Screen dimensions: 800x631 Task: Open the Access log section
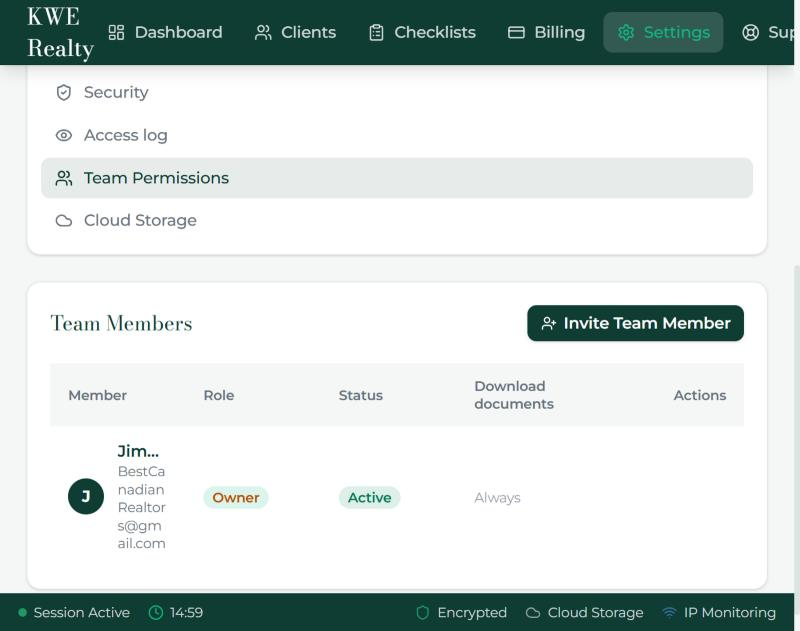[x=396, y=135]
